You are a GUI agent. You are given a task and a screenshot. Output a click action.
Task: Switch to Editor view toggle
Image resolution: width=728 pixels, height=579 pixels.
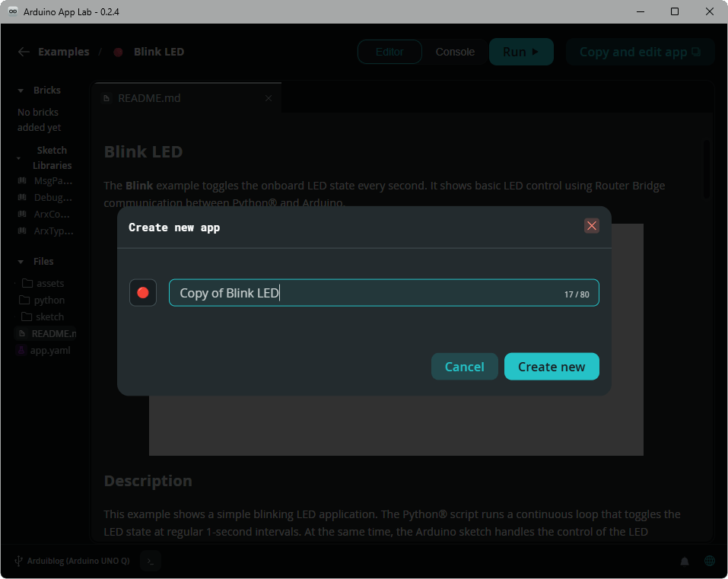[x=389, y=52]
